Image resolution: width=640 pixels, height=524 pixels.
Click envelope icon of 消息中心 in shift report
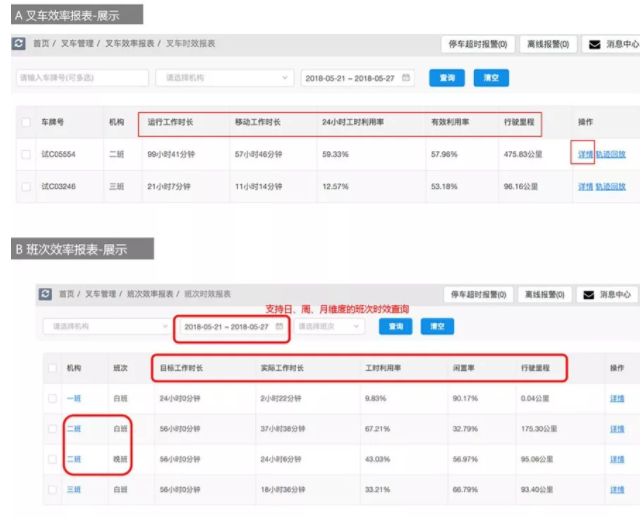click(x=590, y=295)
